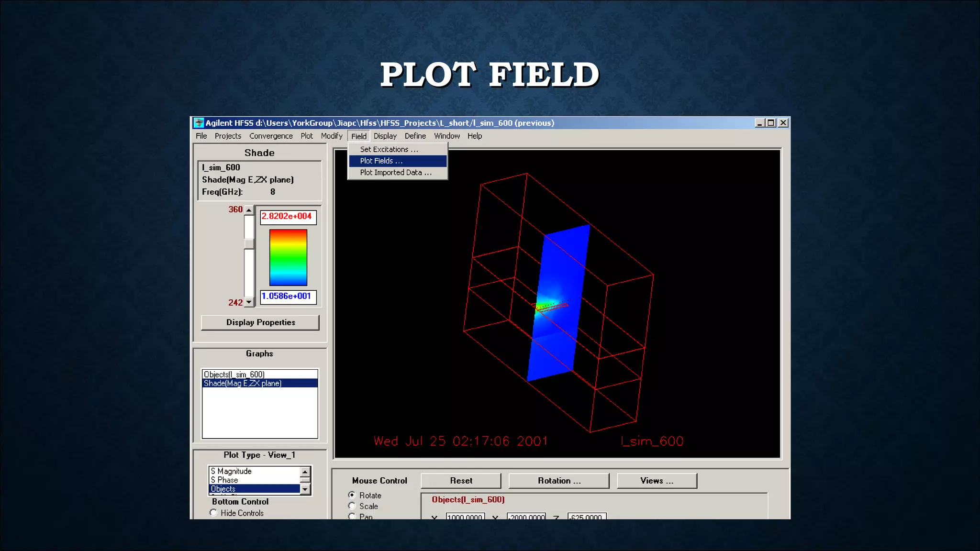This screenshot has width=980, height=551.
Task: Click the X coordinate field 1000.0000
Action: 465,517
